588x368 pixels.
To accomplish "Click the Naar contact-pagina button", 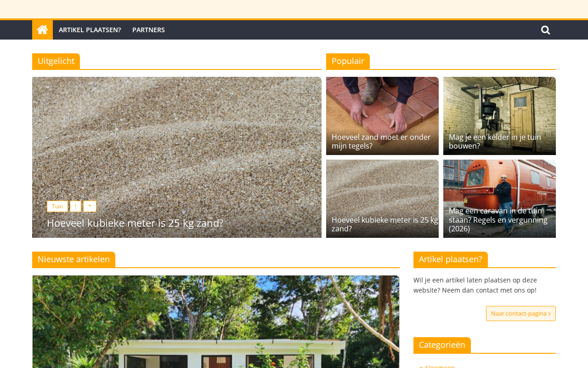I will click(521, 314).
